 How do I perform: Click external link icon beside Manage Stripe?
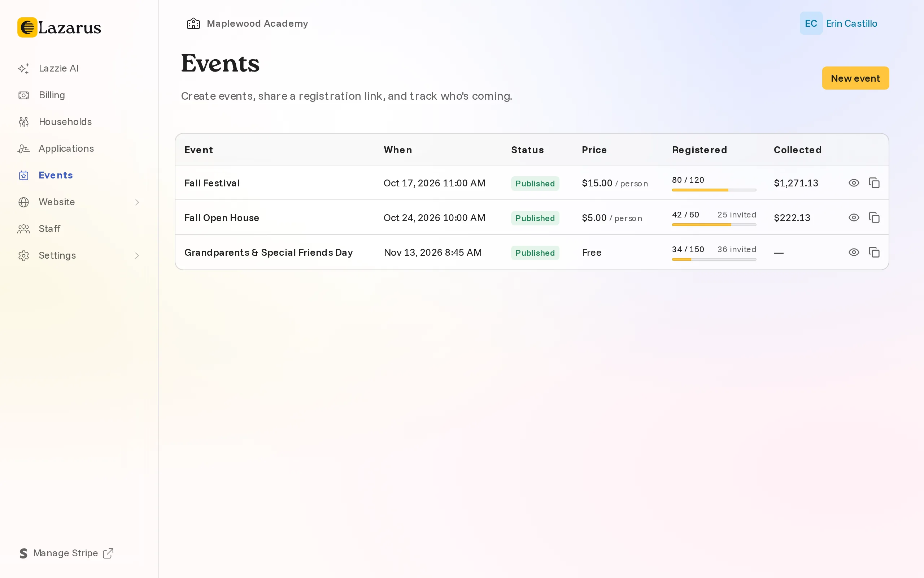[108, 553]
